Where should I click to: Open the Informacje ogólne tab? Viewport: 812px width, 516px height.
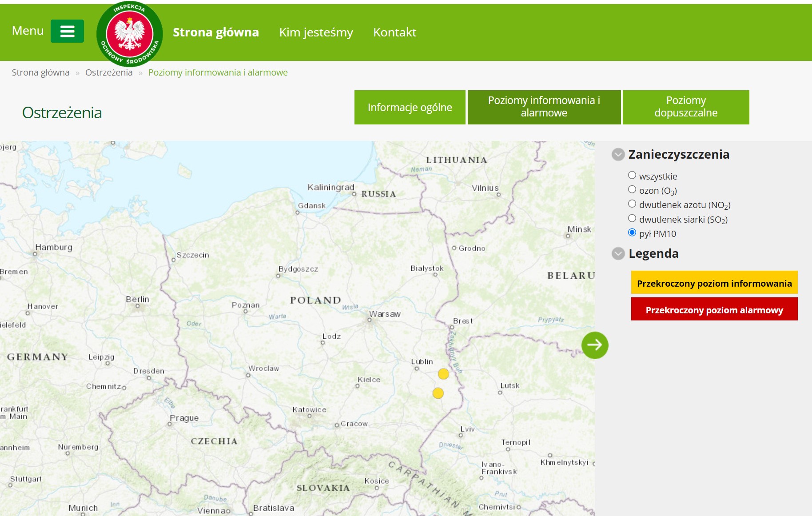[x=410, y=108]
